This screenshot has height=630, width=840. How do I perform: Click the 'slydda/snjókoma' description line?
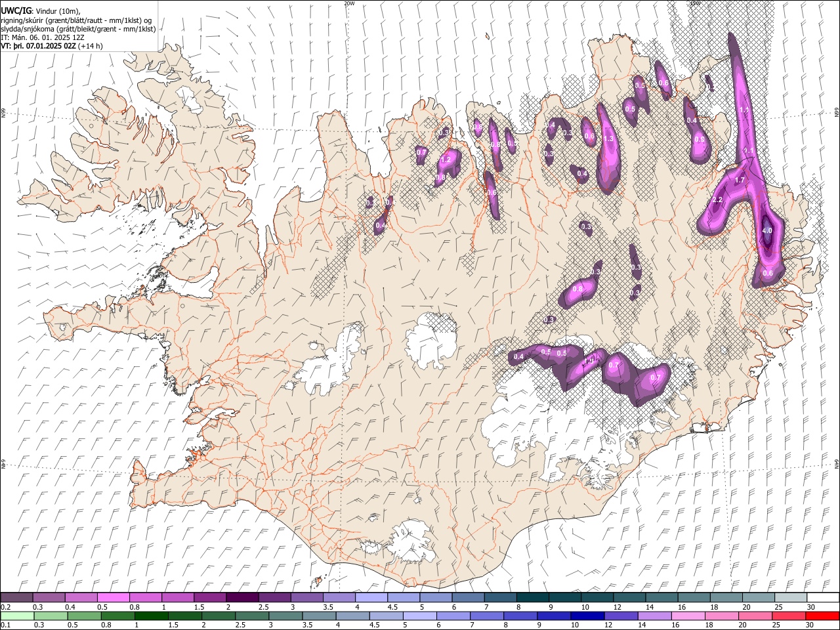pos(78,29)
